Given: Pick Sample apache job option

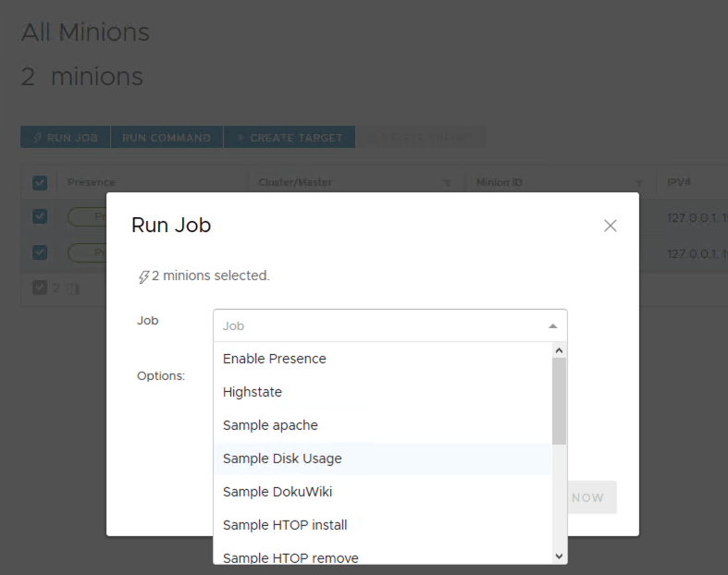Looking at the screenshot, I should pyautogui.click(x=270, y=425).
